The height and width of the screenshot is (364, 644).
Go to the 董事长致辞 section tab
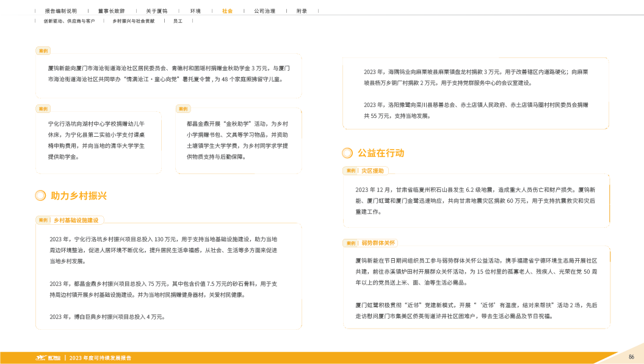(110, 11)
